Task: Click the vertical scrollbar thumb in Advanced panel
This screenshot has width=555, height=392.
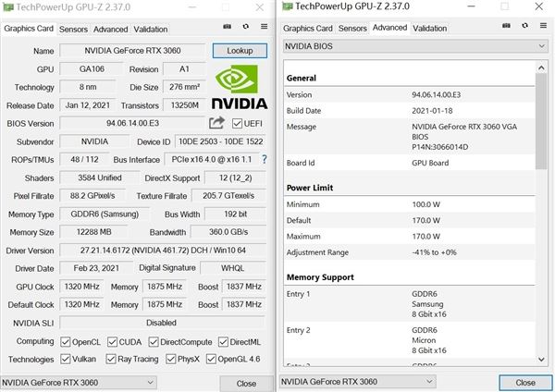Action: 541,121
